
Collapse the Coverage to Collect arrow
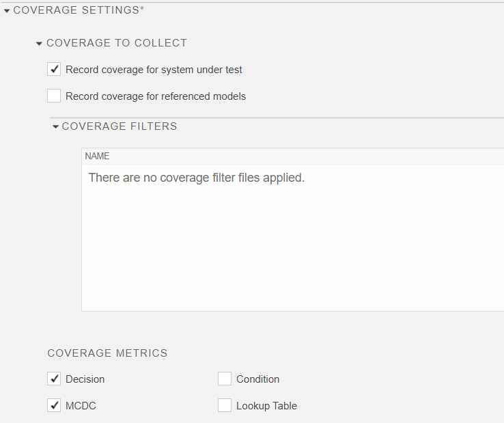(x=40, y=44)
